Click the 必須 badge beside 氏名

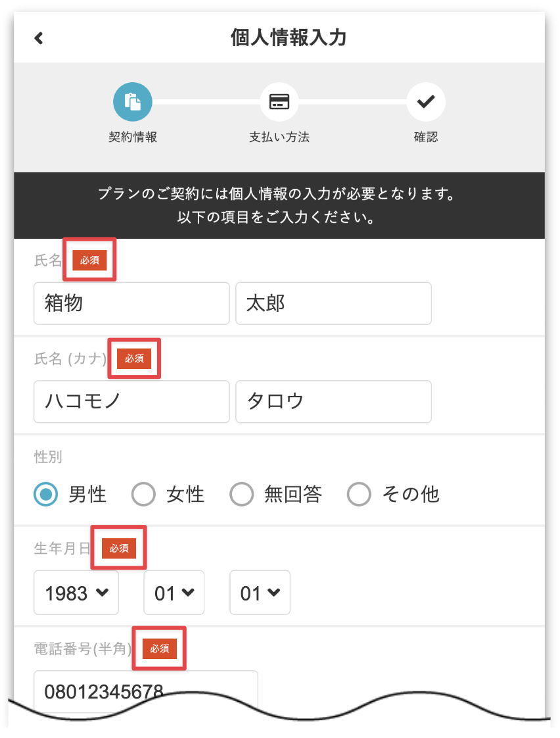[x=89, y=260]
